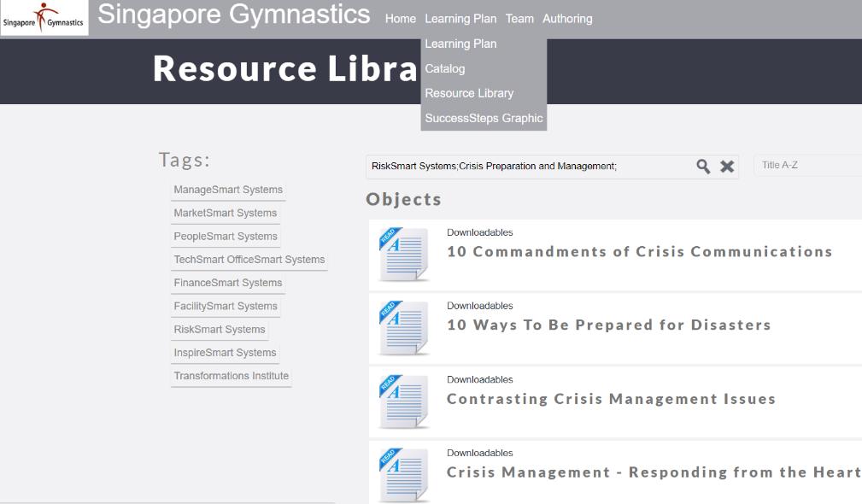Filter by FinanceSmart Systems tag
The width and height of the screenshot is (862, 504).
click(x=228, y=283)
